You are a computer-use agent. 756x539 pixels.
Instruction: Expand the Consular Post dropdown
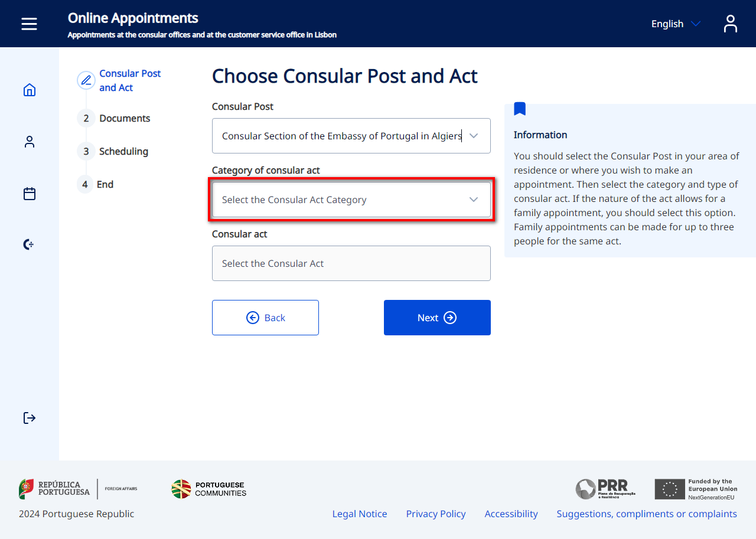[351, 136]
